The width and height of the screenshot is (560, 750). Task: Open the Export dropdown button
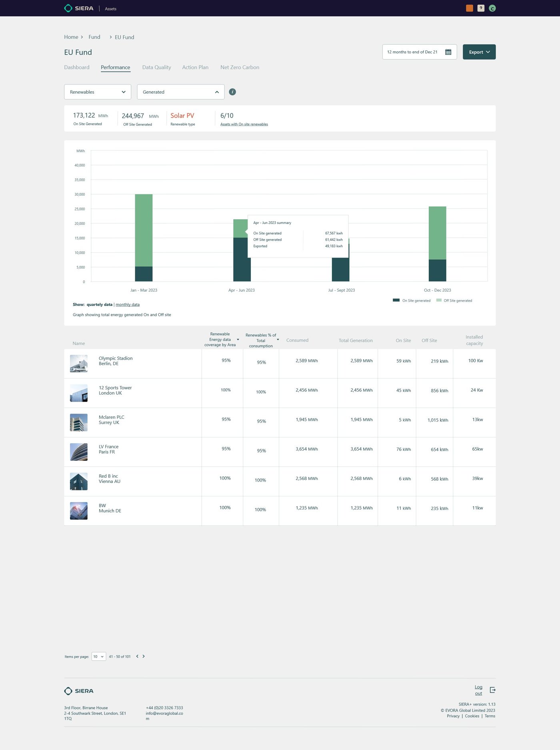tap(479, 52)
